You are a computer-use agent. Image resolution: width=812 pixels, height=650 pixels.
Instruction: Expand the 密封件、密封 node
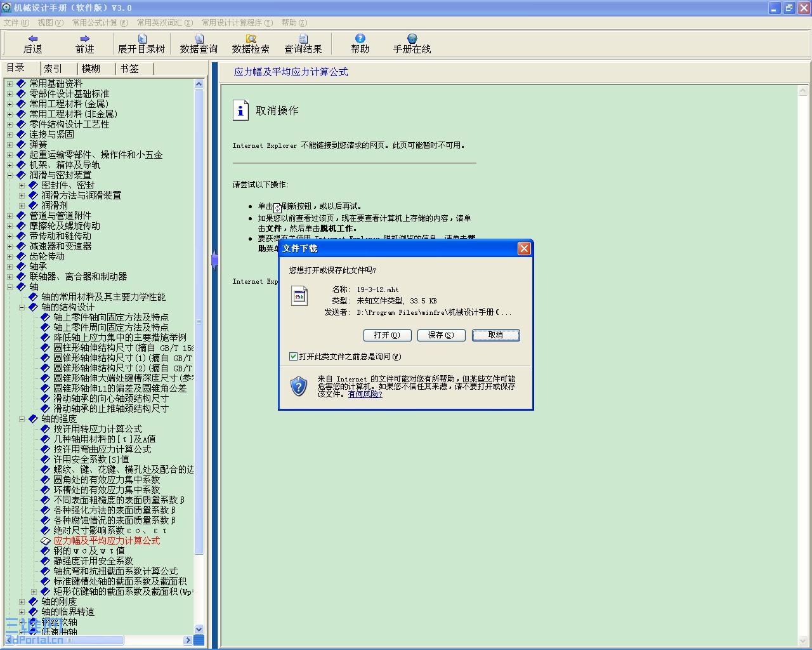coord(22,185)
